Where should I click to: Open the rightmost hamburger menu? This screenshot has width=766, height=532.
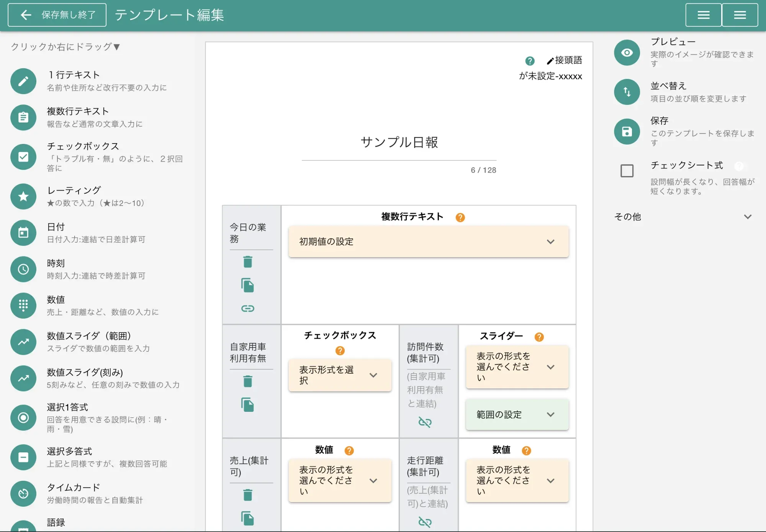coord(740,15)
